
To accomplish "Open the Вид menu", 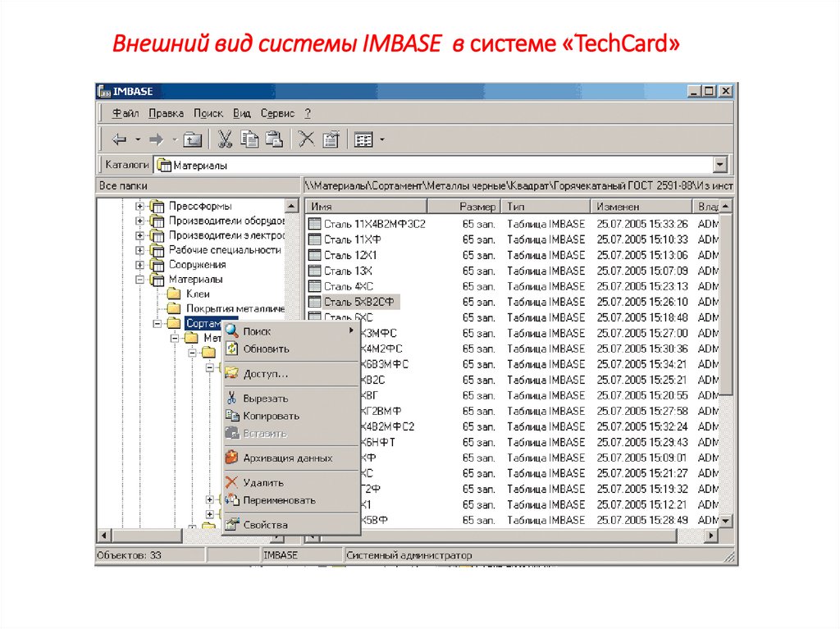I will pyautogui.click(x=242, y=114).
